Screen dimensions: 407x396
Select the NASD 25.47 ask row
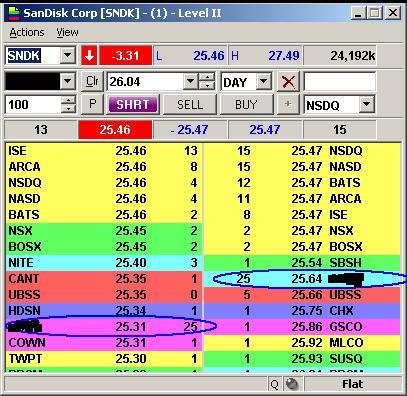tap(302, 167)
